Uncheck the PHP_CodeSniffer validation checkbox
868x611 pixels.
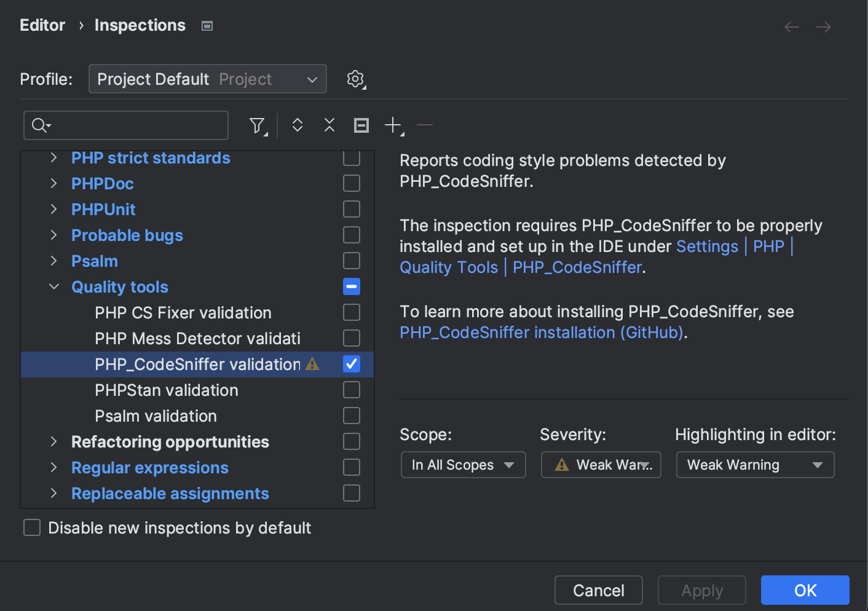(x=352, y=364)
